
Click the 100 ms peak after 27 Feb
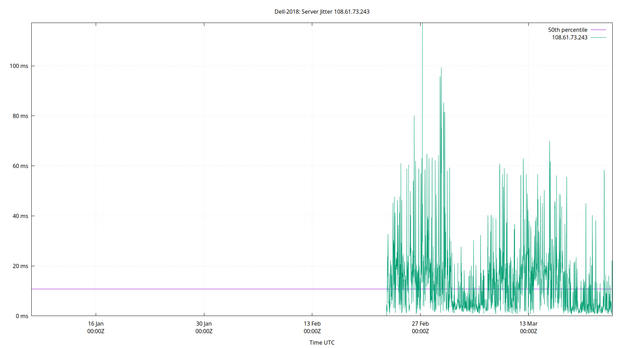[x=441, y=68]
